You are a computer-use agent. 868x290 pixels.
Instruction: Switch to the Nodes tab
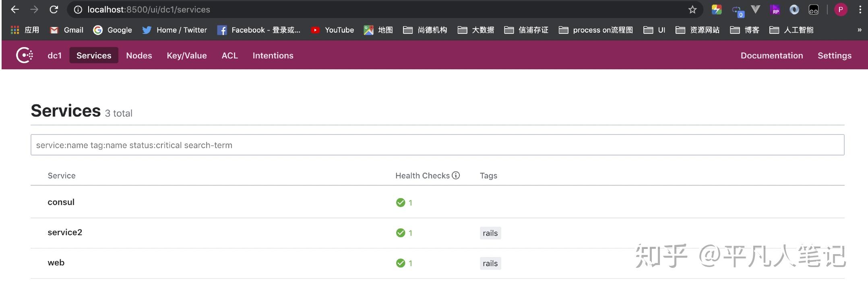[139, 56]
